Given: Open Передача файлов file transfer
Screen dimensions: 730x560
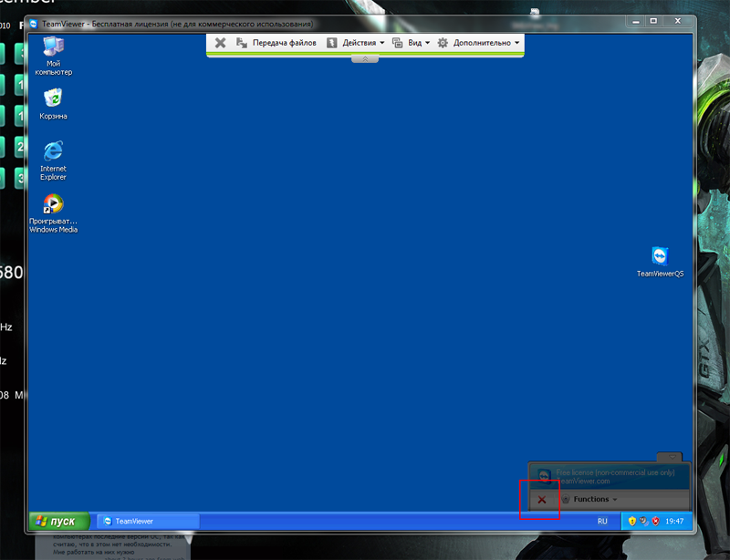Looking at the screenshot, I should coord(276,43).
